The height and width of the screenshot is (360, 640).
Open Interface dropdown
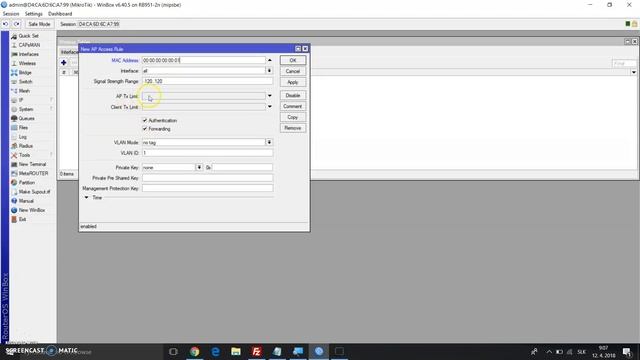pos(269,71)
